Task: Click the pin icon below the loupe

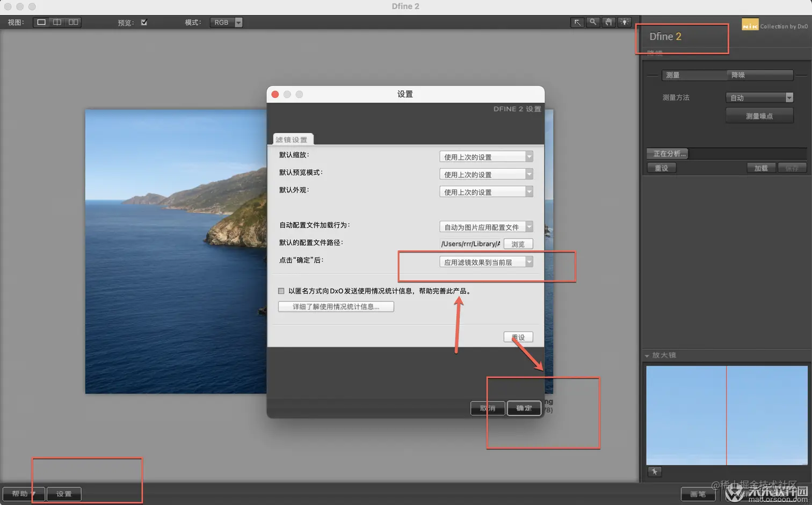Action: click(x=654, y=472)
